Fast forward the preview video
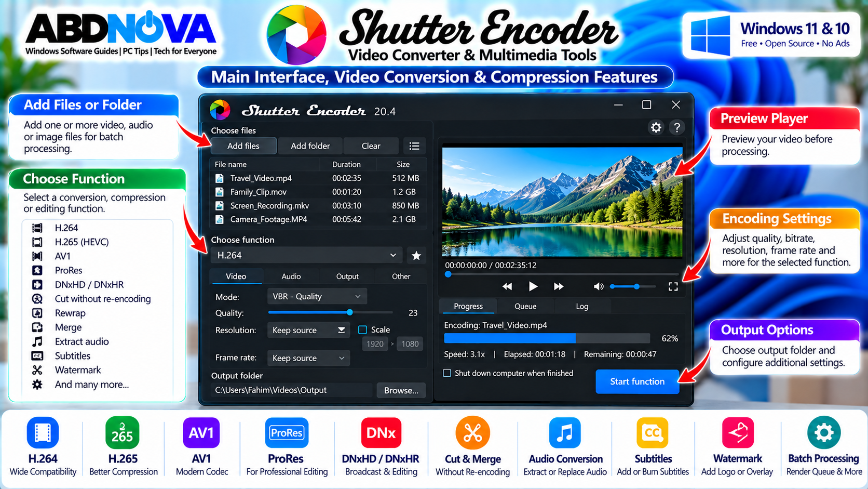This screenshot has width=868, height=489. 559,286
